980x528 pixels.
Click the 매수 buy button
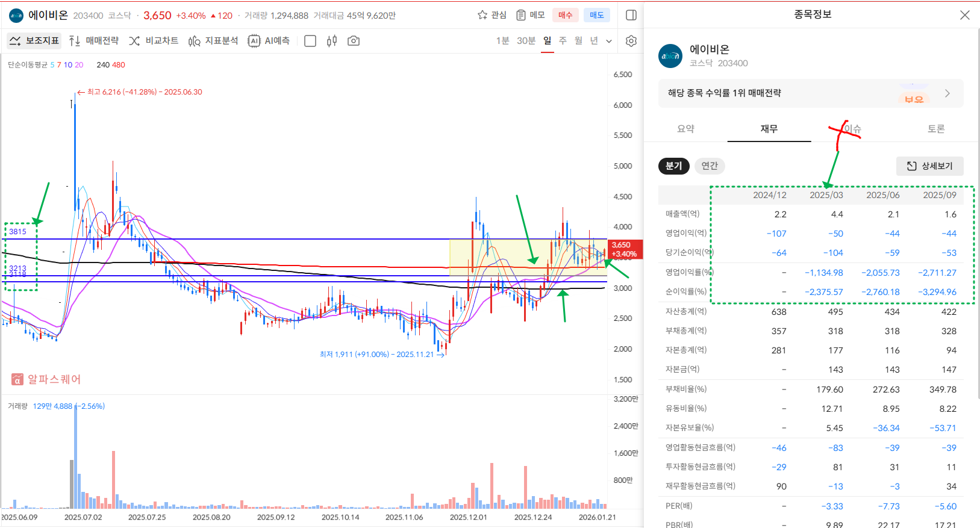tap(566, 15)
